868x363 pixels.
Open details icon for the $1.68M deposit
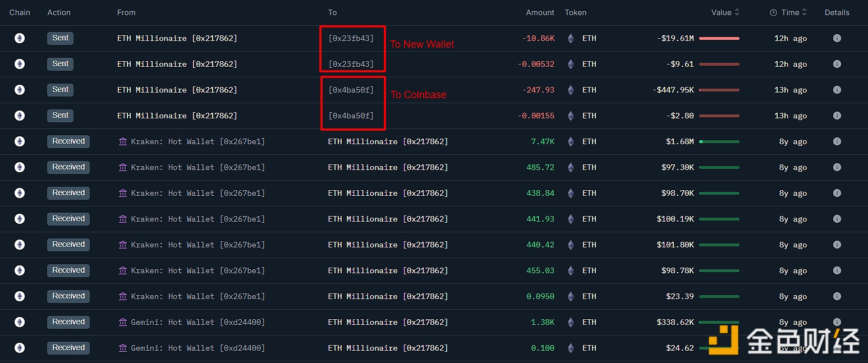tap(837, 141)
